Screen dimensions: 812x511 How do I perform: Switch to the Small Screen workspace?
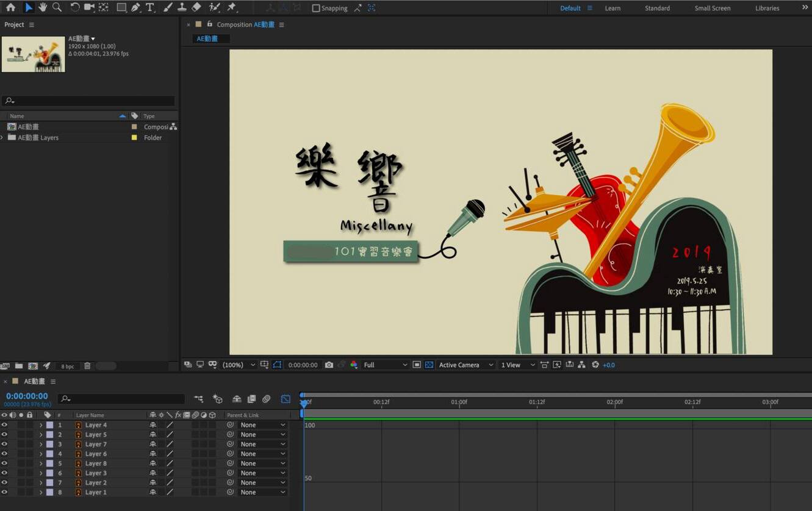click(712, 8)
